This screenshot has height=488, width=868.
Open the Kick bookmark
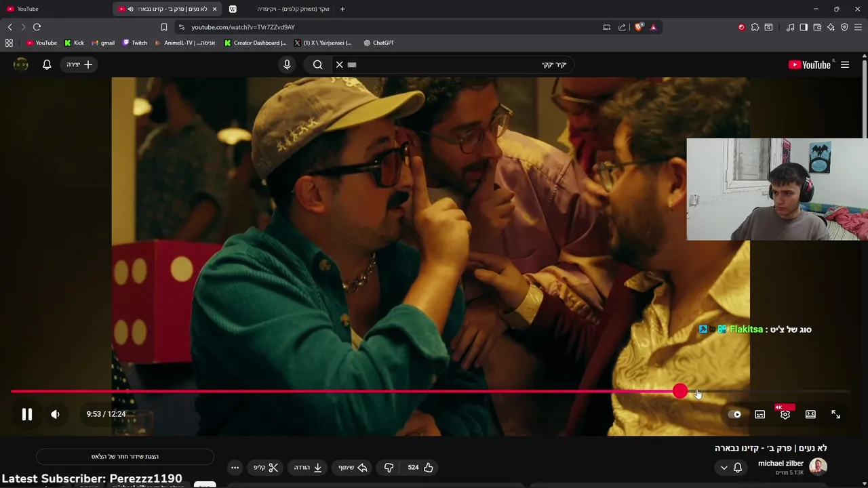pos(74,43)
